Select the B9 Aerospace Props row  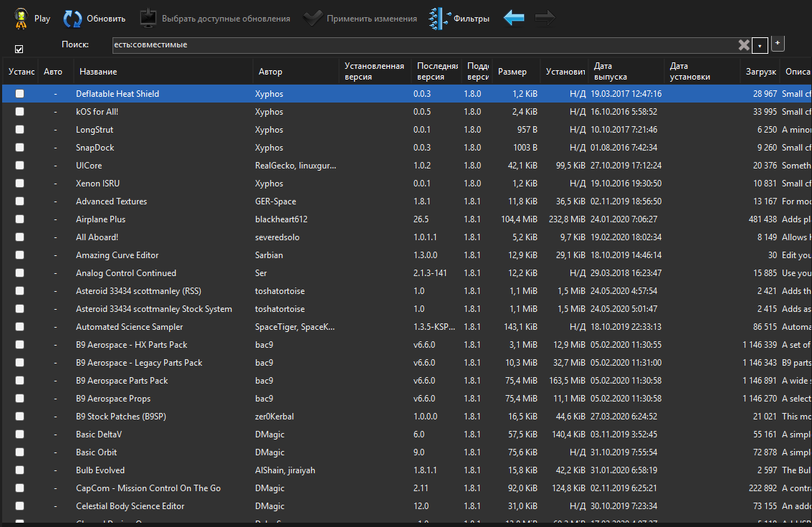coord(406,399)
